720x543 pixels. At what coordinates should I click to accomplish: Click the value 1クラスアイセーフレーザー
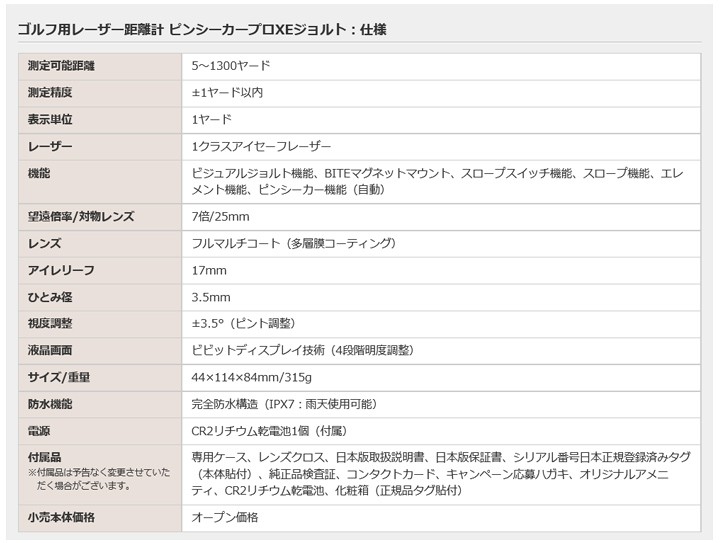(x=261, y=147)
